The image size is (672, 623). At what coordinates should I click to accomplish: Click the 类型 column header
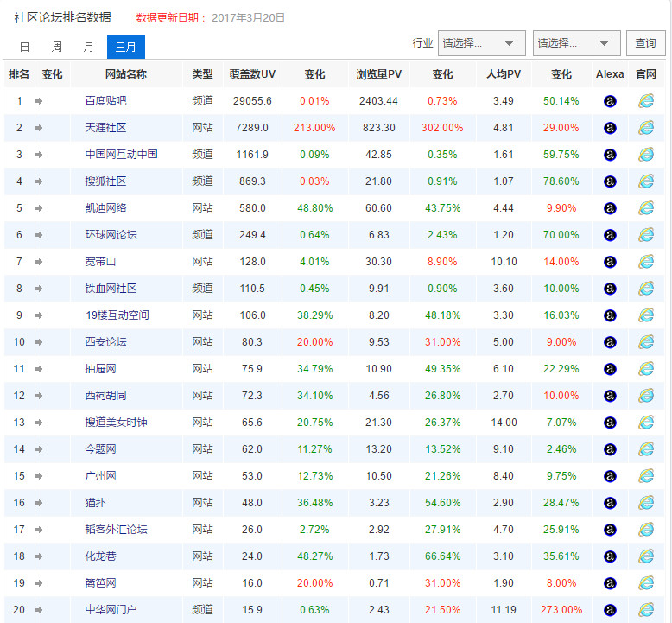(203, 74)
